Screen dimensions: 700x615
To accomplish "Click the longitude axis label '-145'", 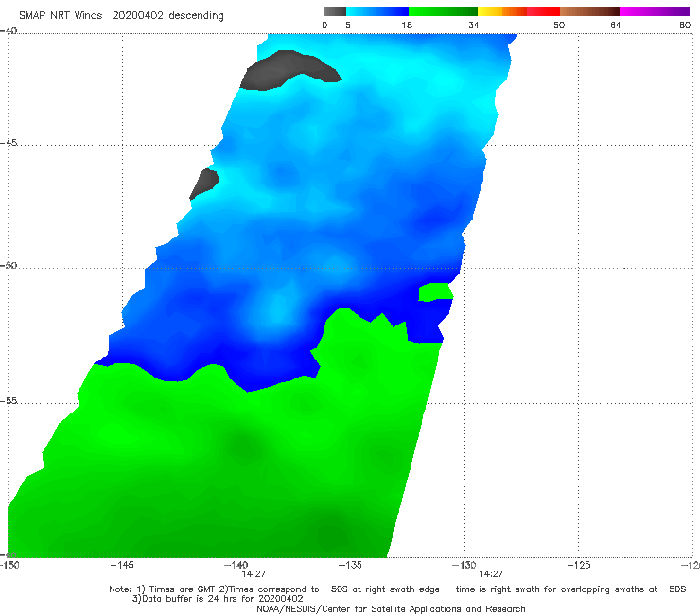I will [x=122, y=565].
